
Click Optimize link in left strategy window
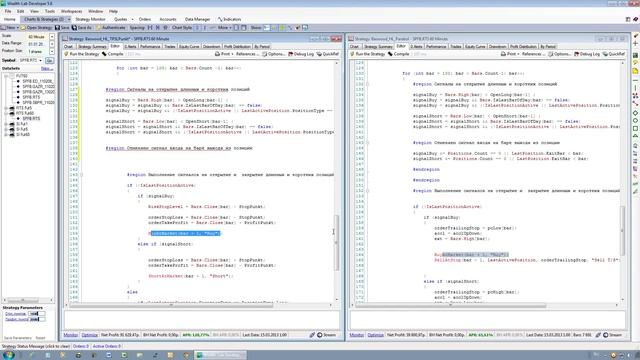click(x=89, y=335)
